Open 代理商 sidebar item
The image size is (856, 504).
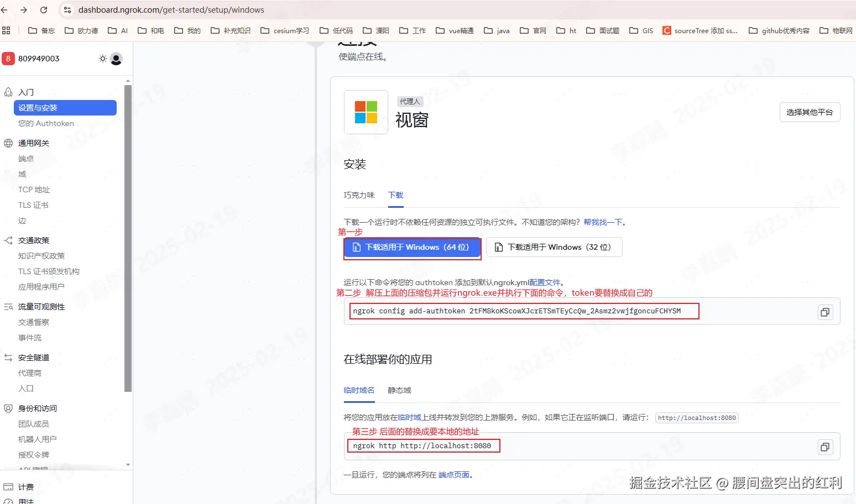30,373
